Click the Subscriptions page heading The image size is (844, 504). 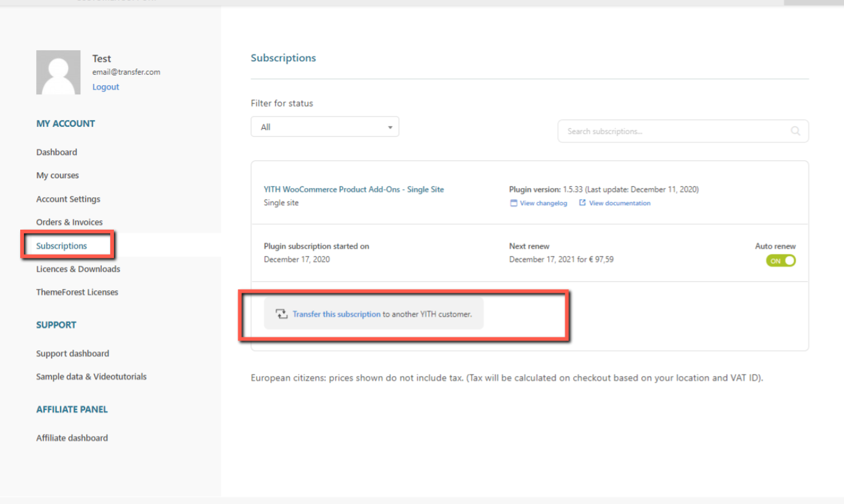(283, 58)
